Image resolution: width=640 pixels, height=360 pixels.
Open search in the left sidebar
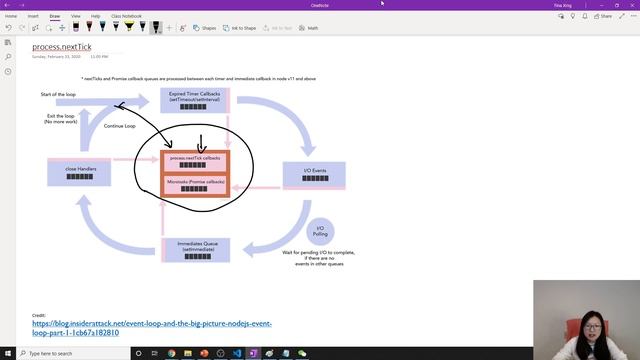(8, 57)
